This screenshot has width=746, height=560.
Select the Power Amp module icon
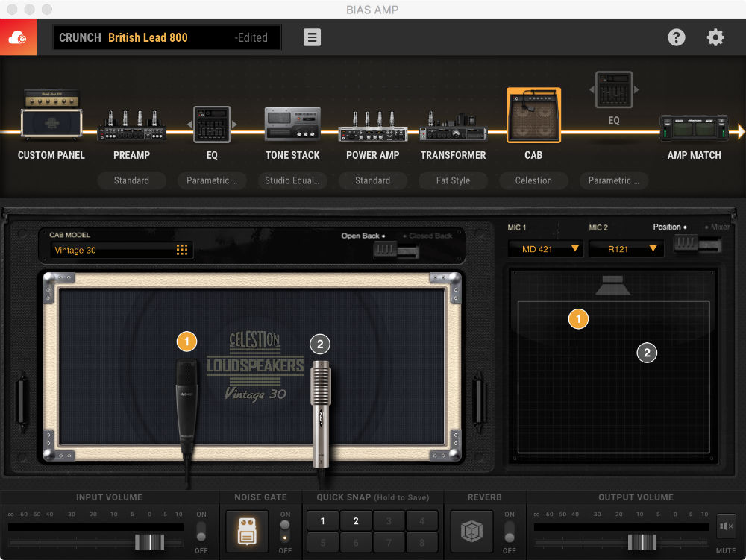372,126
